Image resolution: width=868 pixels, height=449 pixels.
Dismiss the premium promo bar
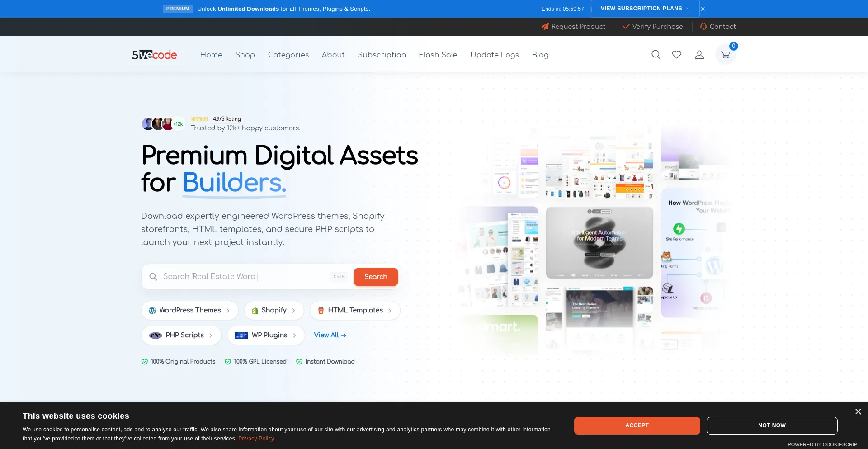(x=703, y=9)
